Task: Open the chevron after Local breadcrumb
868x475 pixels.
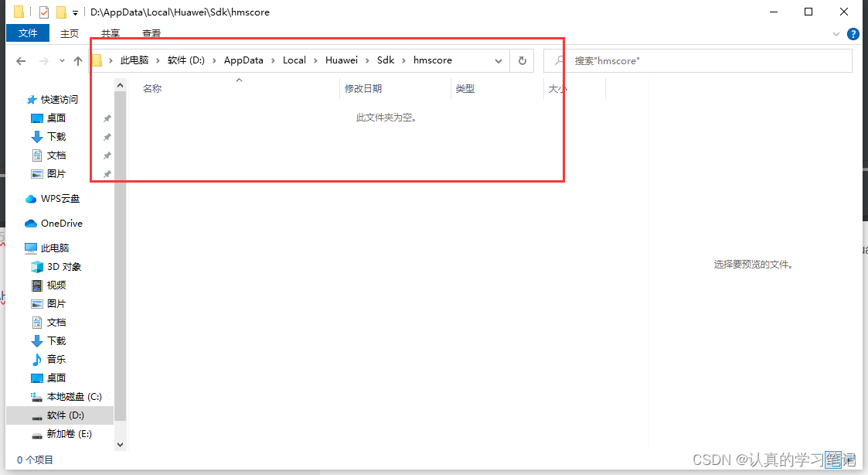Action: click(x=315, y=60)
